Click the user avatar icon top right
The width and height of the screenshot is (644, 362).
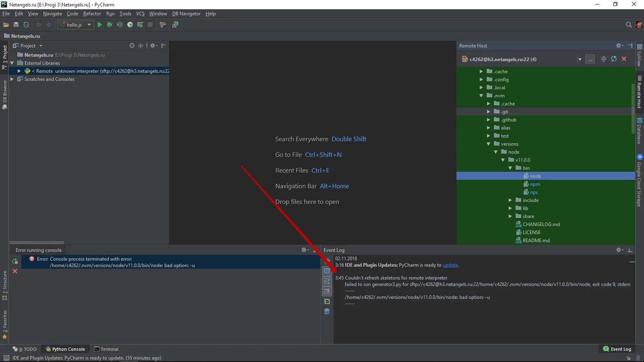(639, 25)
